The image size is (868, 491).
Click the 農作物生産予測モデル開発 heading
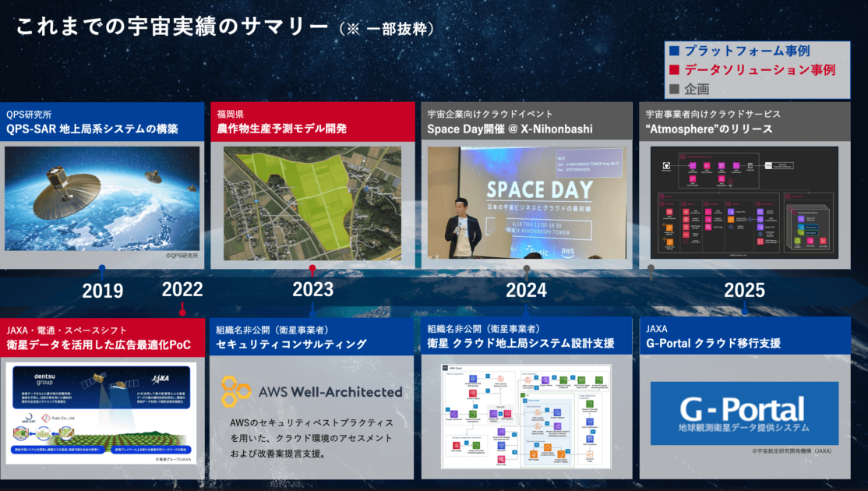282,129
